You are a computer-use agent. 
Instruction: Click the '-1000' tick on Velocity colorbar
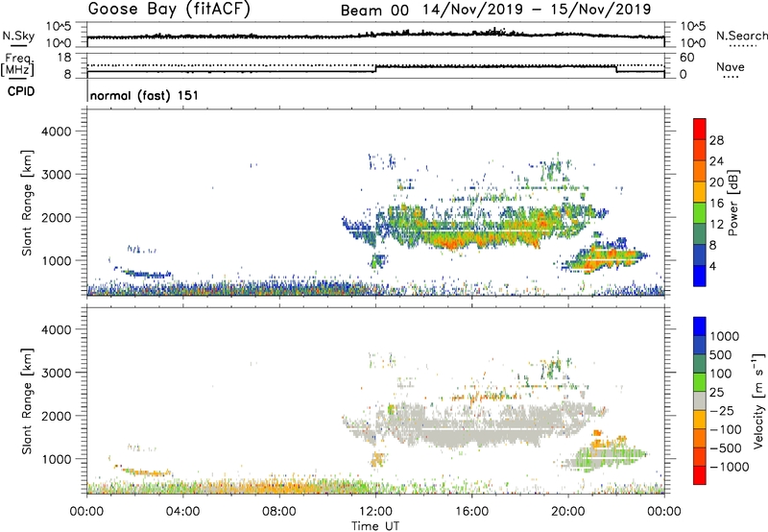pos(729,467)
